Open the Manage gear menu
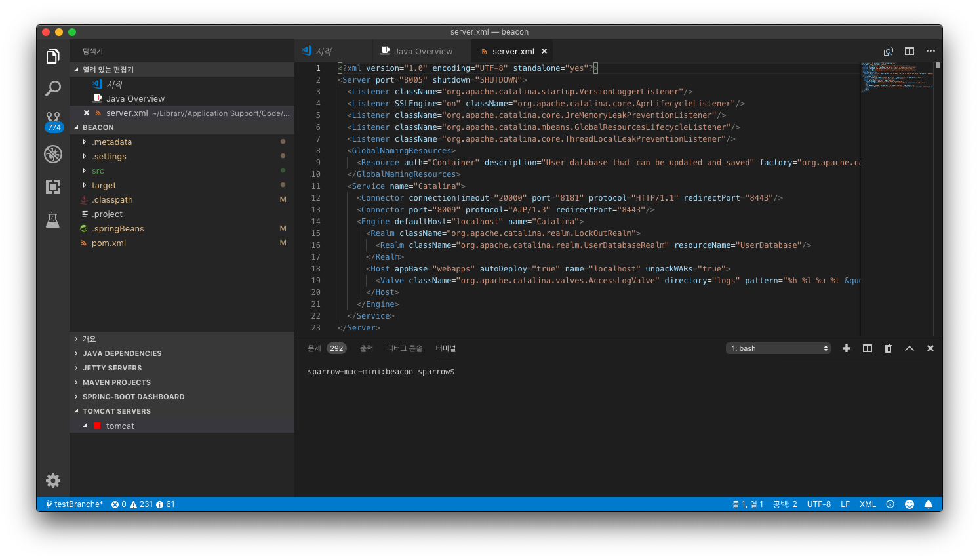 pyautogui.click(x=53, y=481)
